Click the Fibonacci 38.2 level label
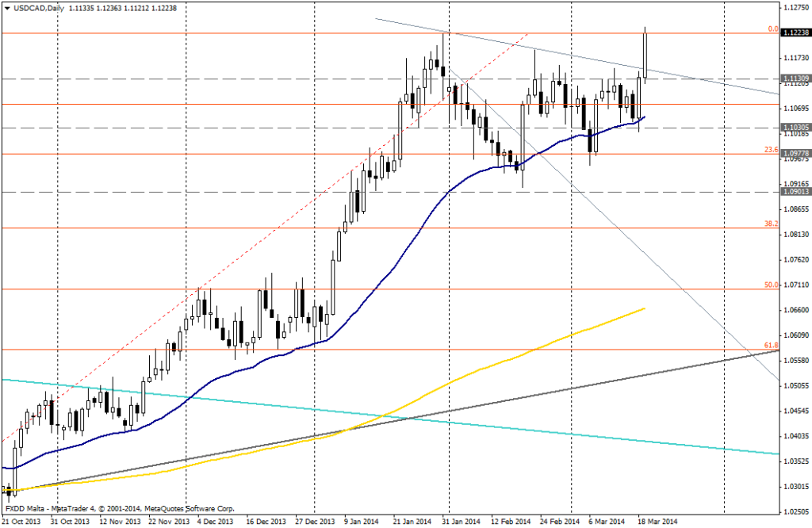This screenshot has height=528, width=812. tap(769, 224)
